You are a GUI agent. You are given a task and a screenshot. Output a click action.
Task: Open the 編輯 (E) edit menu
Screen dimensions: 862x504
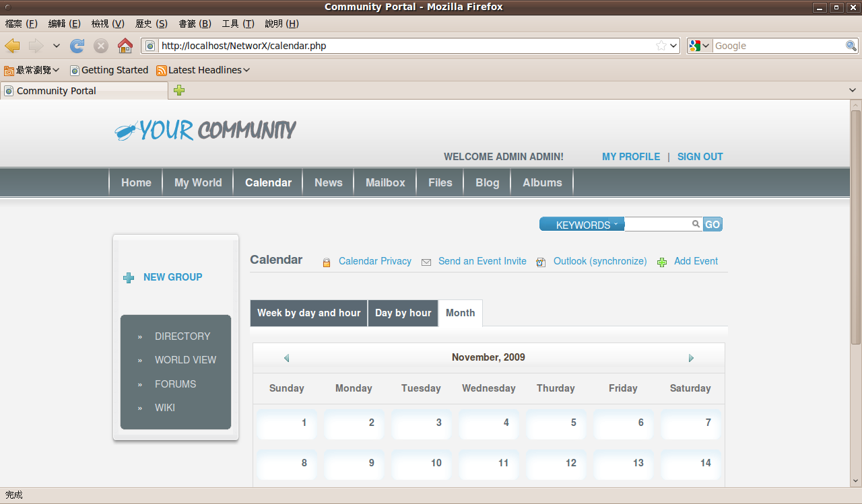65,24
